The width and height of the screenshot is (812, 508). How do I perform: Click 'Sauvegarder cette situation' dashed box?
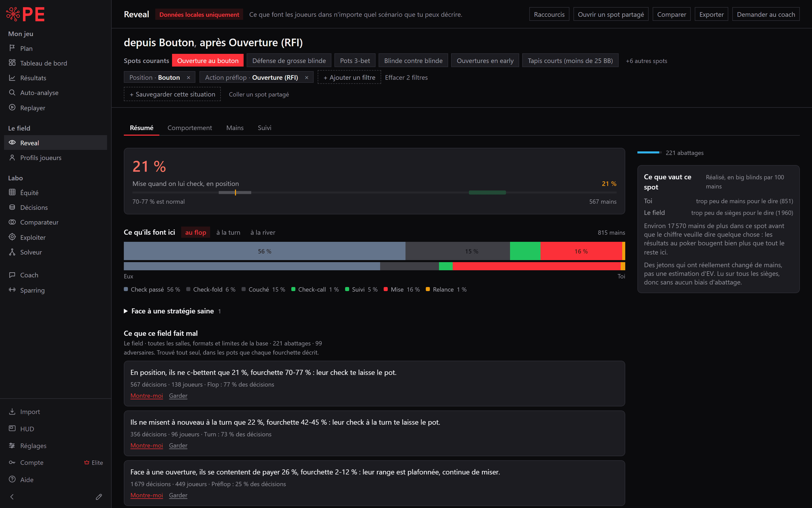coord(172,94)
